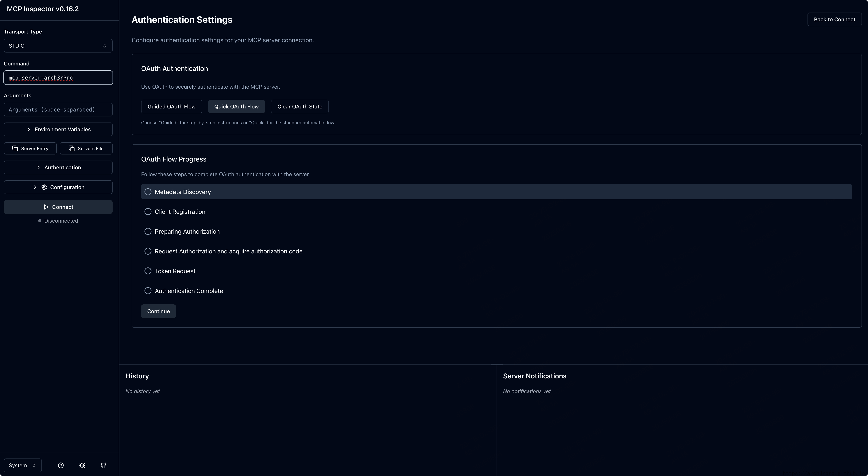Click the Configuration gear icon
The image size is (868, 476).
[x=44, y=187]
